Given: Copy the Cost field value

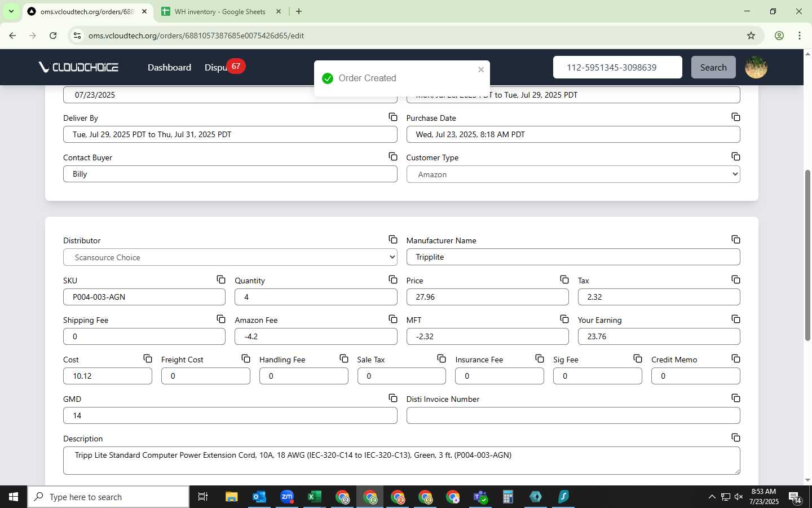Looking at the screenshot, I should [148, 358].
